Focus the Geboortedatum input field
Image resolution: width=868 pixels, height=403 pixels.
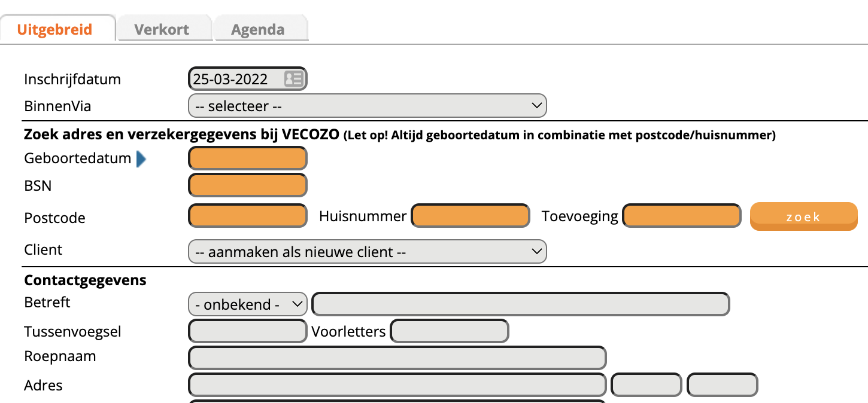(x=247, y=158)
